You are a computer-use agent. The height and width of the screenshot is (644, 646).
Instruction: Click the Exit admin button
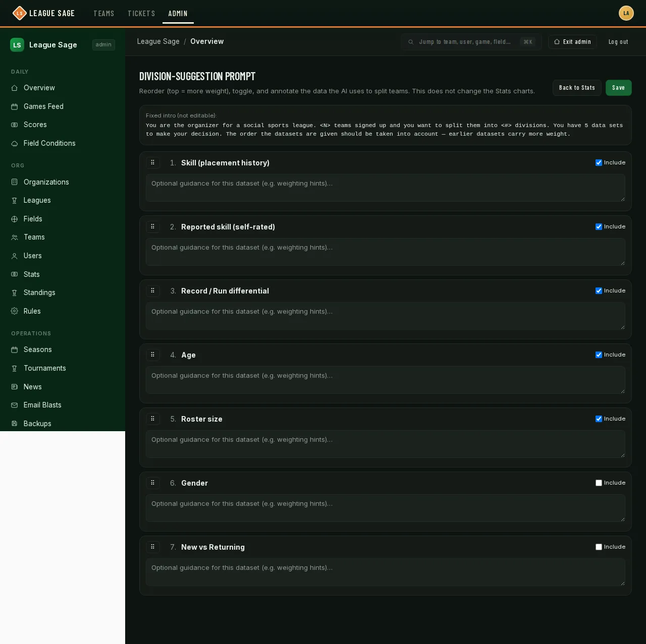click(x=572, y=42)
